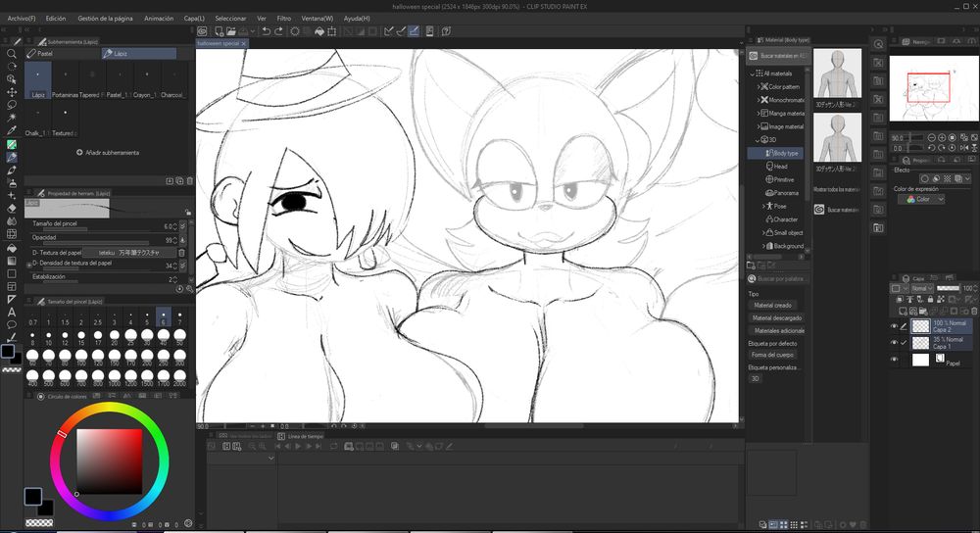Click the Fill icon in command bar

(319, 31)
